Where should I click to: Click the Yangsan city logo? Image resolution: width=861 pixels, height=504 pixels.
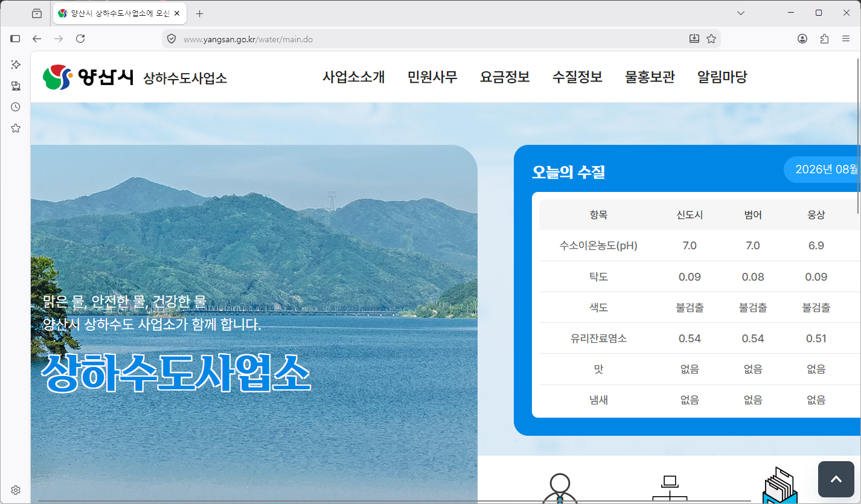[88, 77]
